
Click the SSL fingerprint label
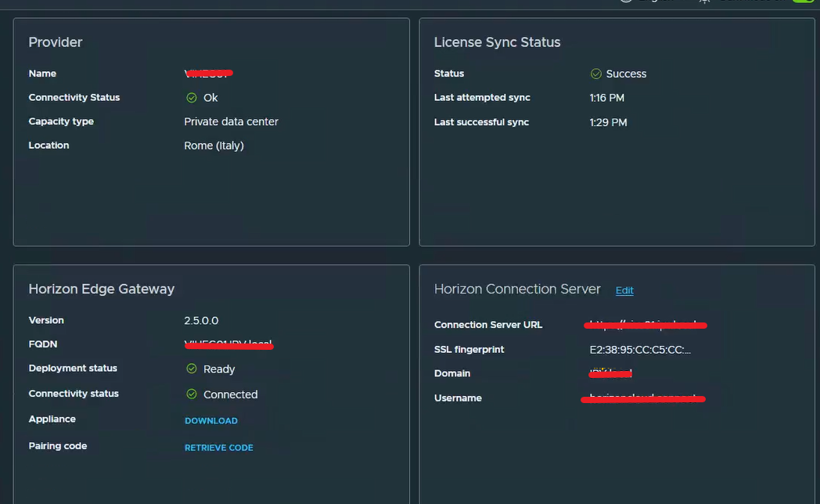click(x=469, y=350)
